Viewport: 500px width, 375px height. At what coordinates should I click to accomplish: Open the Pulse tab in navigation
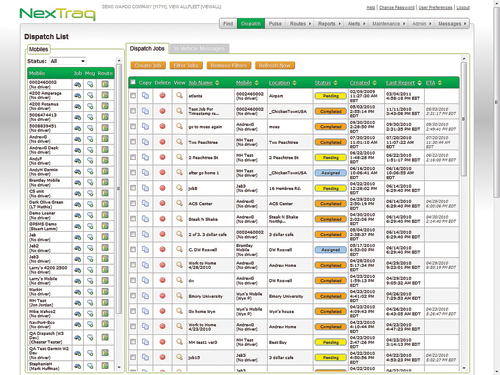pos(275,24)
